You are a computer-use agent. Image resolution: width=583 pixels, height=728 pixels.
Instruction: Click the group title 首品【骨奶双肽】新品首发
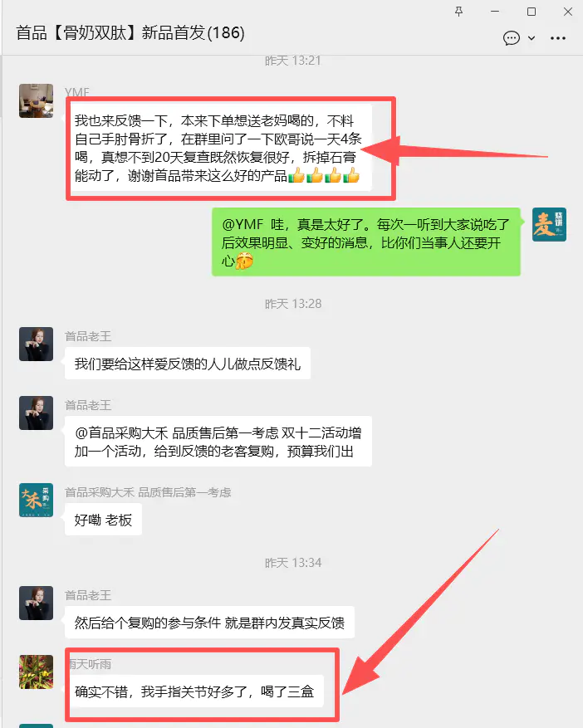pos(130,33)
